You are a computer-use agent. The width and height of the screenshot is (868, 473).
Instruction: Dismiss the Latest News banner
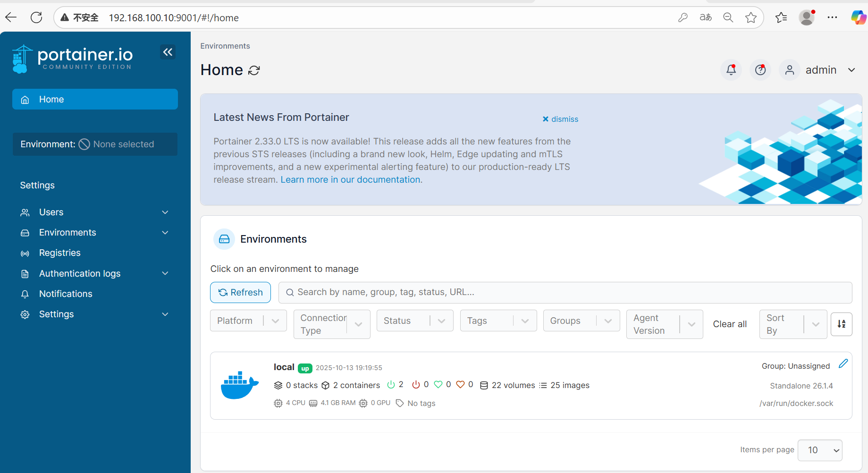pyautogui.click(x=560, y=119)
